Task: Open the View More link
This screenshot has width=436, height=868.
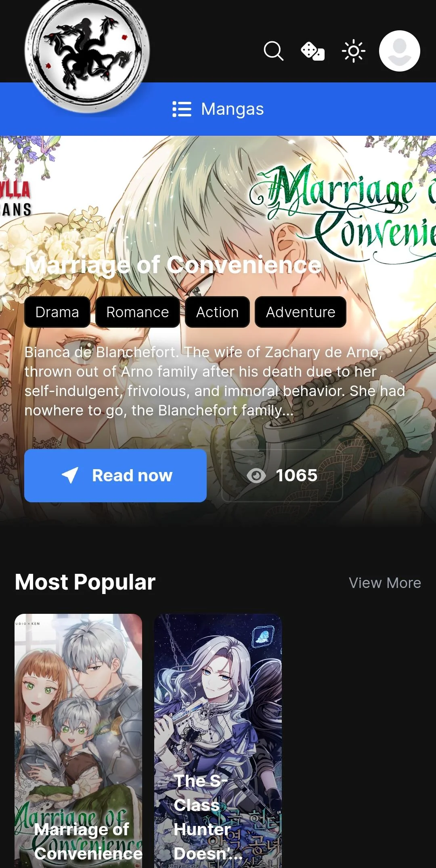Action: coord(385,583)
